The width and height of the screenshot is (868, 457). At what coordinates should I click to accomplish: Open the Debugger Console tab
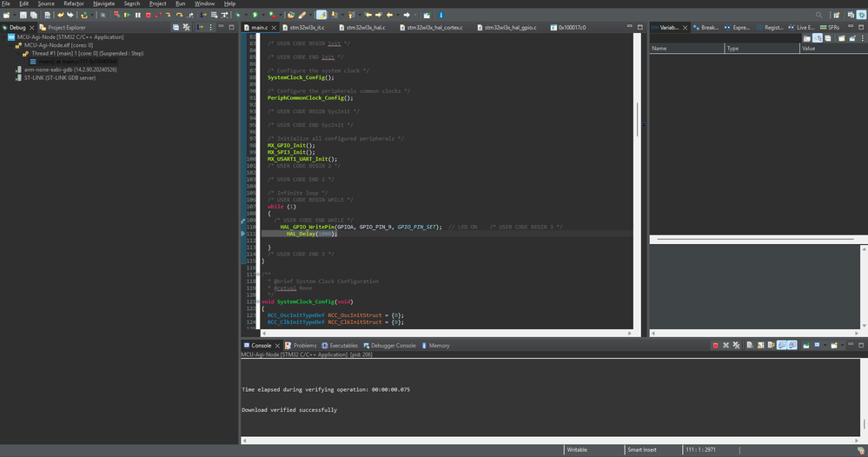coord(394,346)
